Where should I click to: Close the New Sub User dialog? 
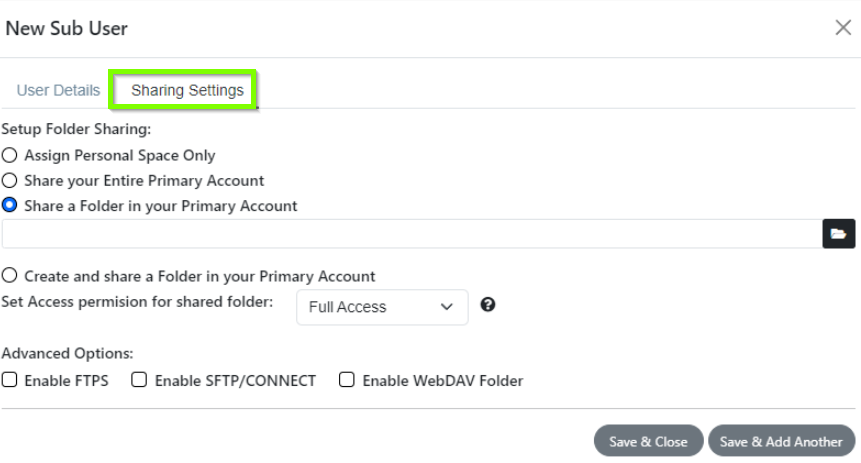click(x=843, y=27)
